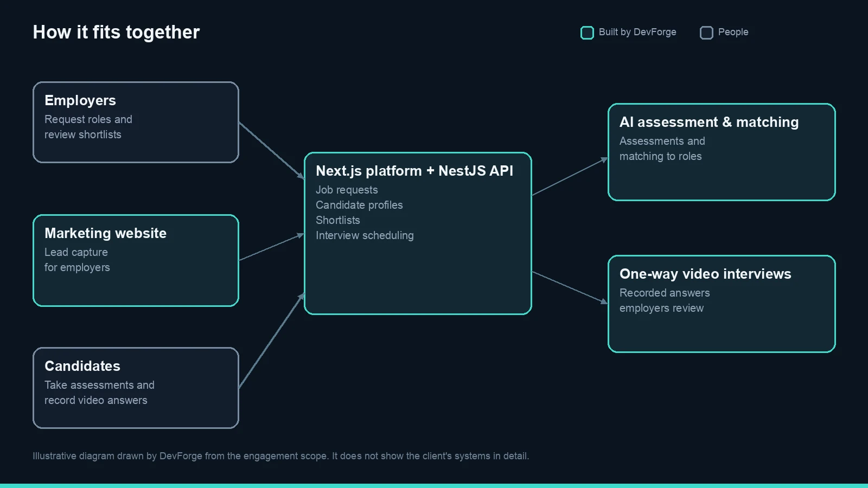Click 'Lead capture' text in Marketing website
The width and height of the screenshot is (868, 488).
[x=76, y=252]
